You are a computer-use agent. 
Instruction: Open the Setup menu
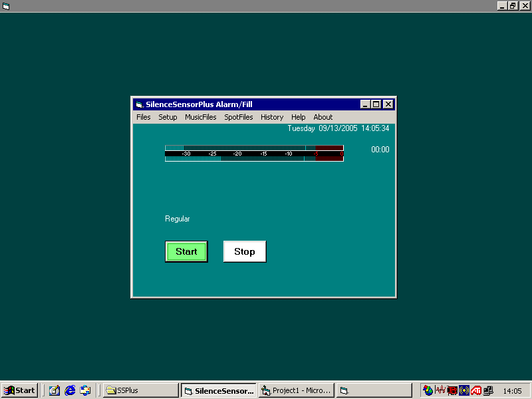168,117
